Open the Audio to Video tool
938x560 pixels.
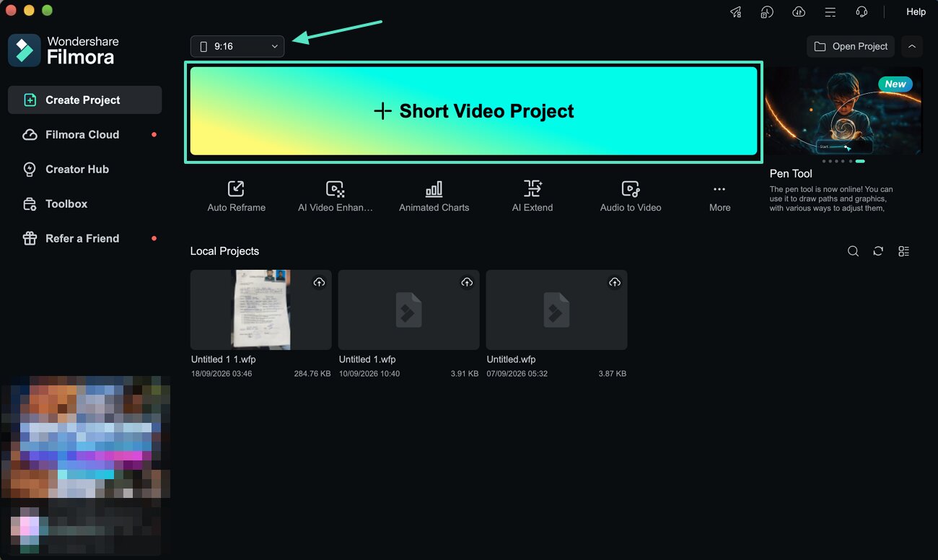631,196
